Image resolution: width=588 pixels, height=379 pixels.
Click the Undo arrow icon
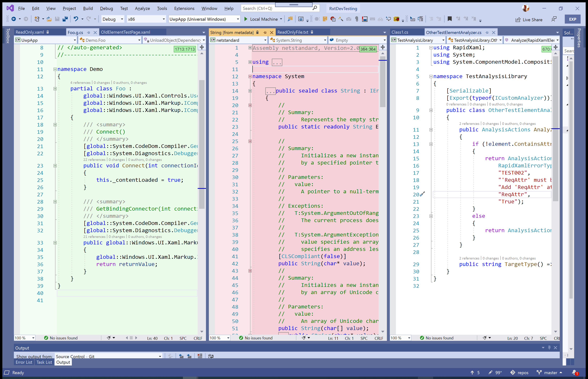(x=76, y=19)
